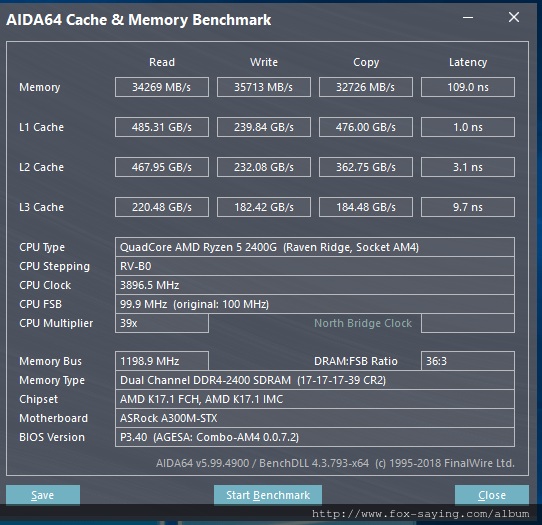This screenshot has width=542, height=525.
Task: Click the Memory row label
Action: click(40, 87)
